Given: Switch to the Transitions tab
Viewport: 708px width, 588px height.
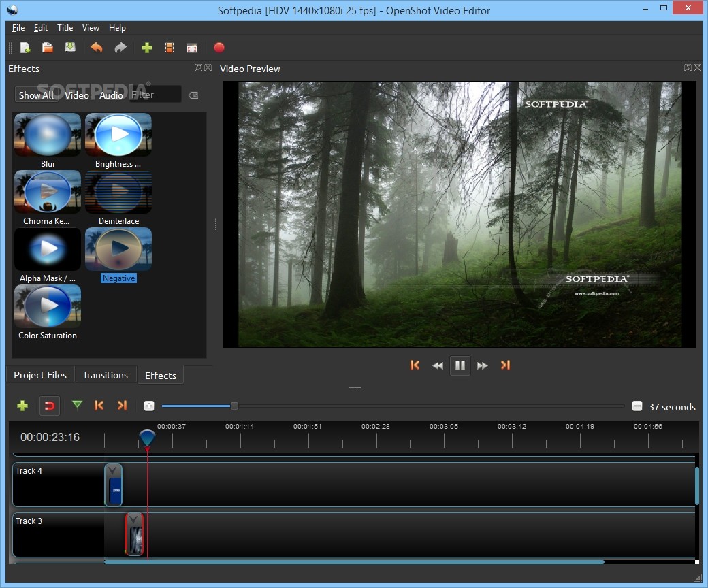Looking at the screenshot, I should (106, 375).
